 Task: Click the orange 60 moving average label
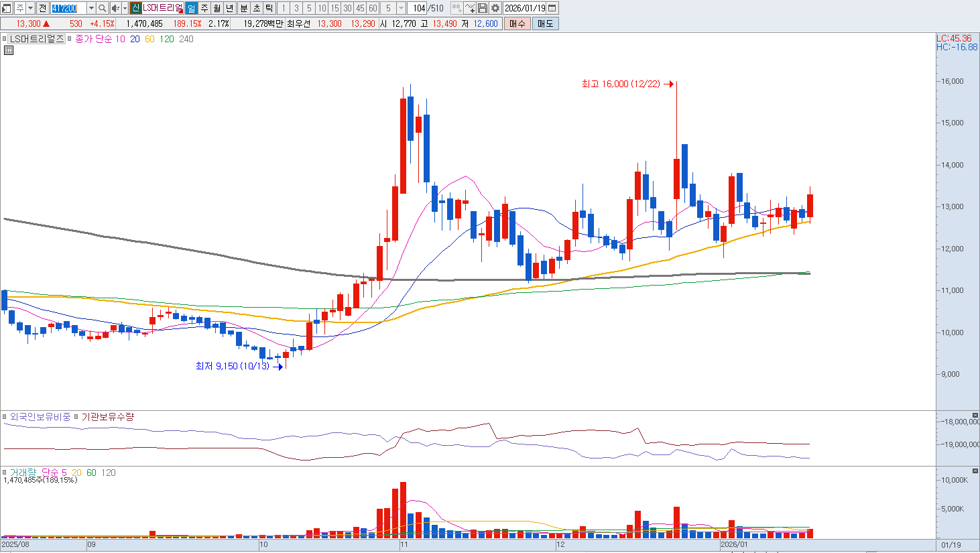pyautogui.click(x=149, y=39)
